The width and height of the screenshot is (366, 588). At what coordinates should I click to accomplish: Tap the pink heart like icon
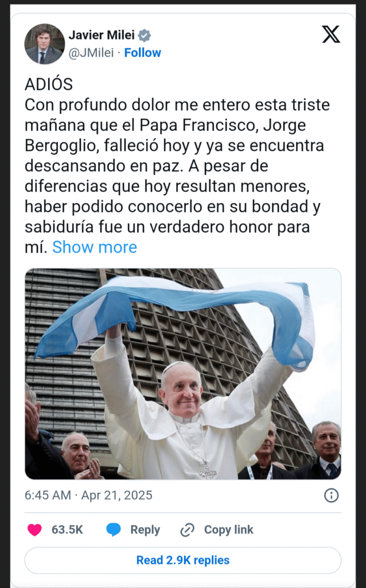pyautogui.click(x=35, y=530)
